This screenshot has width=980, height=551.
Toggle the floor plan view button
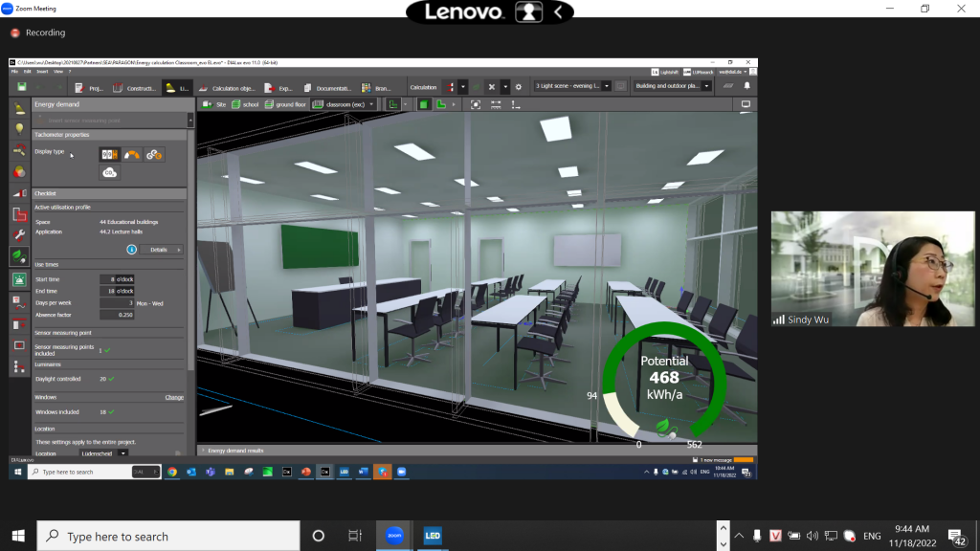(441, 104)
